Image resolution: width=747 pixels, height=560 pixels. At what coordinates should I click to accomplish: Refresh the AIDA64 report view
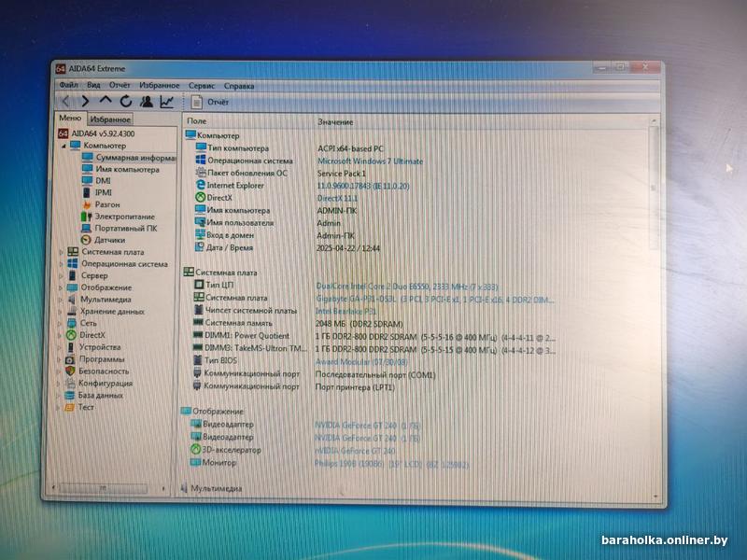pos(126,101)
